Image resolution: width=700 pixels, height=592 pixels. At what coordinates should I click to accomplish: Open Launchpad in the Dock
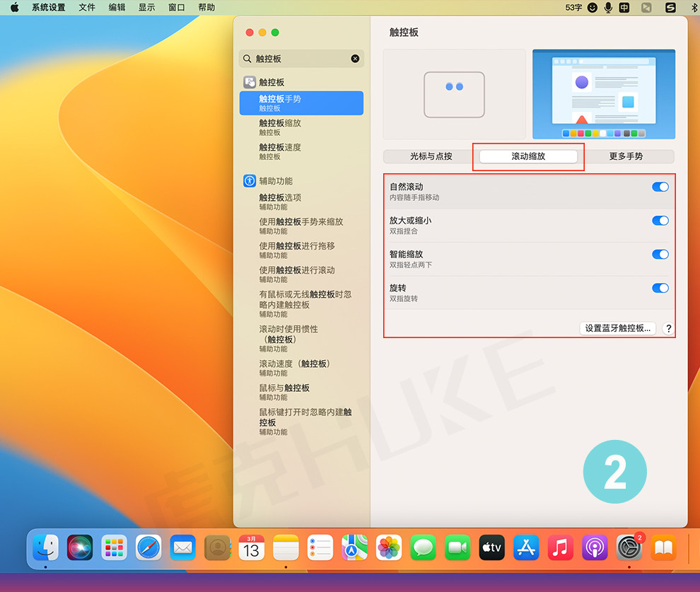point(114,547)
